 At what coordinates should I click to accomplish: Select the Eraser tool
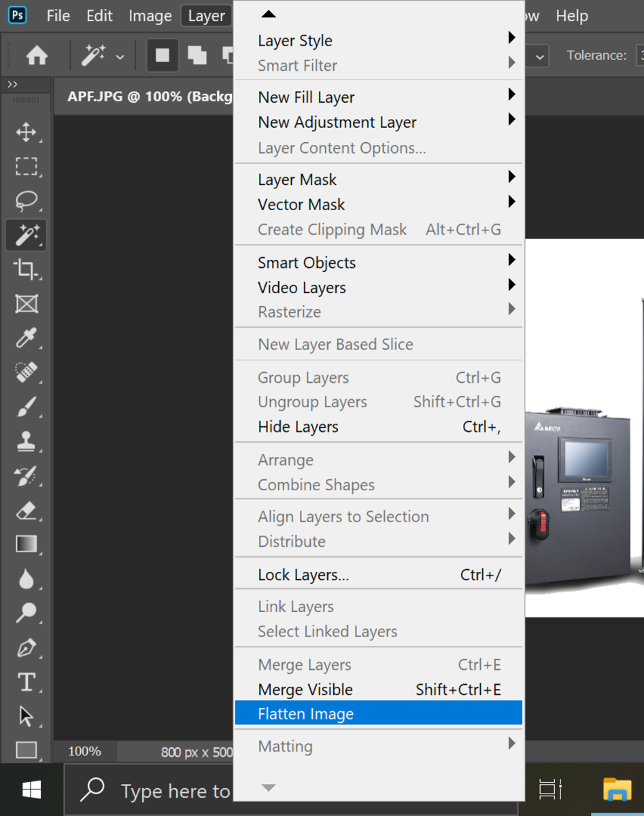27,510
